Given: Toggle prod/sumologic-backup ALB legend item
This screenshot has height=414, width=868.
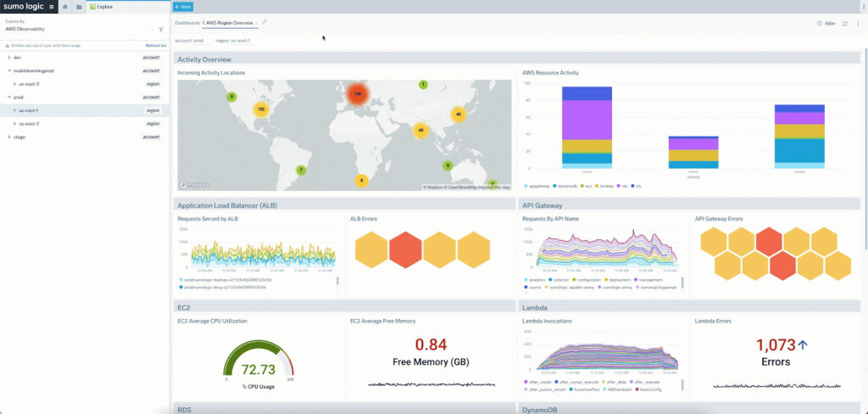Looking at the screenshot, I should (x=225, y=280).
